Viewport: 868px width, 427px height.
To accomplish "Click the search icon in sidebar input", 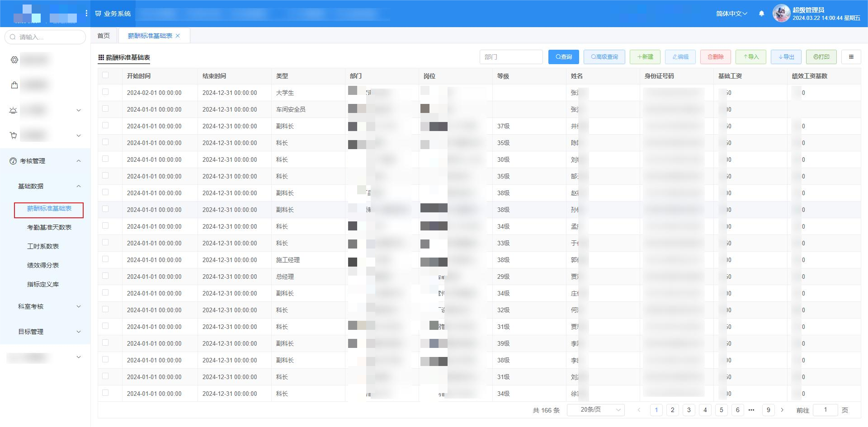I will click(x=13, y=37).
